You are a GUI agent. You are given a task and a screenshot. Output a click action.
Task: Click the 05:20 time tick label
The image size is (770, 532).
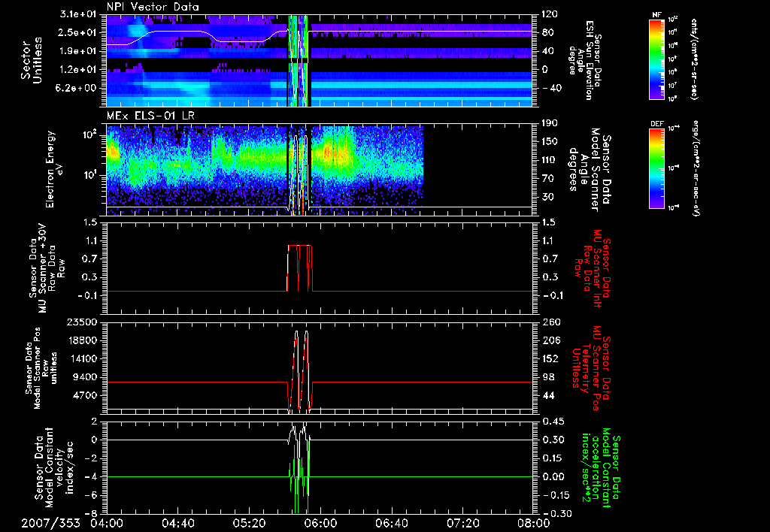(x=249, y=523)
